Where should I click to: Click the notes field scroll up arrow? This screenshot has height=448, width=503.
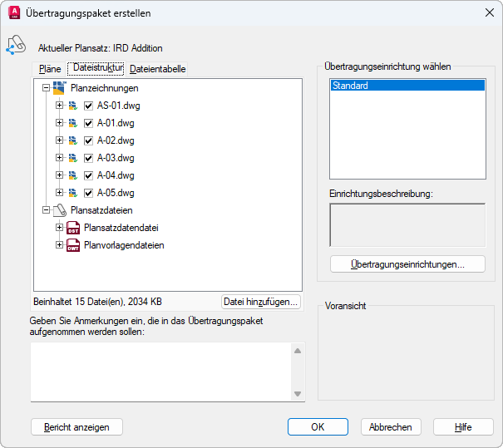tap(298, 351)
